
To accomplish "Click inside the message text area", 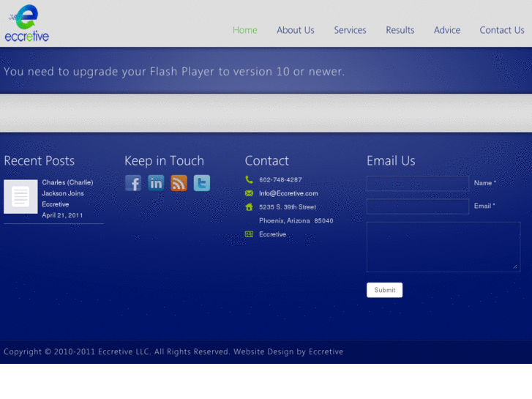I will point(443,247).
